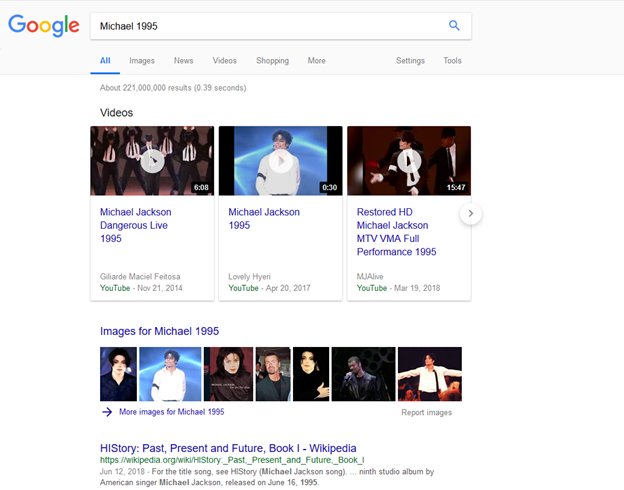This screenshot has height=490, width=624.
Task: Click uploader name MJAlive
Action: 370,277
